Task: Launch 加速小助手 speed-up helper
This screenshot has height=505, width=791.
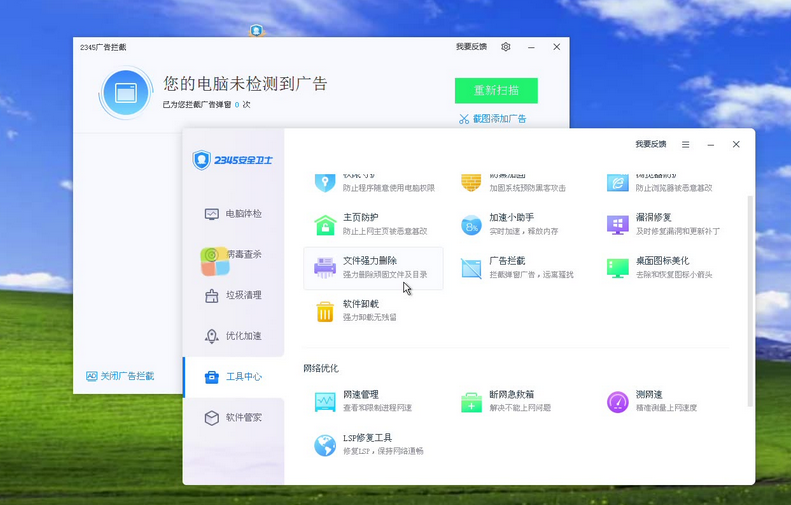Action: coord(520,224)
